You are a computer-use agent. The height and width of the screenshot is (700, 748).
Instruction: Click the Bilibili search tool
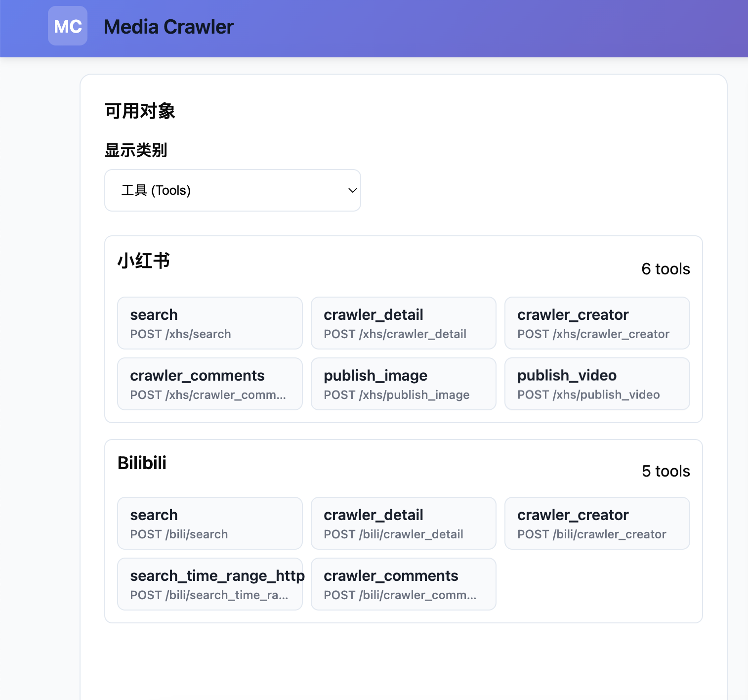pyautogui.click(x=209, y=524)
